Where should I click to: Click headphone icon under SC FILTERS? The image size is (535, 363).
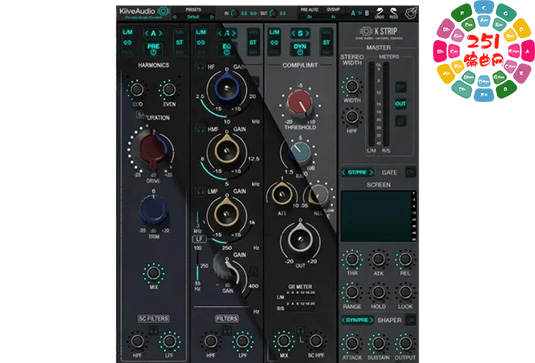point(154,330)
